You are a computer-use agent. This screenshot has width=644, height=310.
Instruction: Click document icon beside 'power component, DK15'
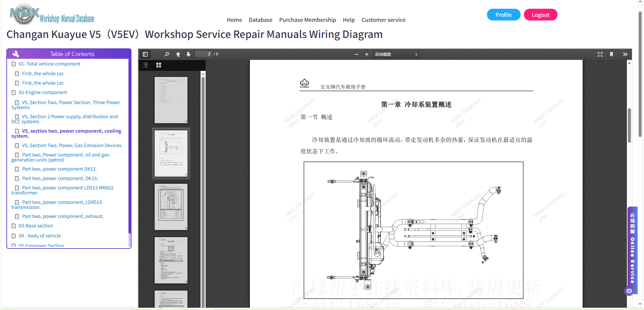tap(17, 178)
